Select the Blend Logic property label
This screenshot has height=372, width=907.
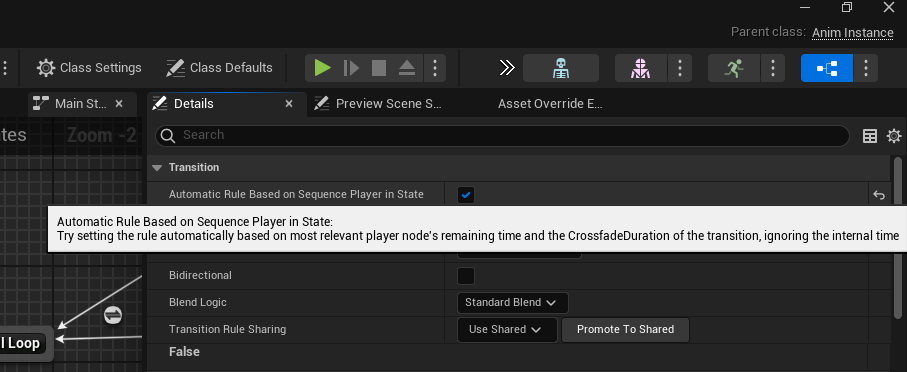[198, 303]
